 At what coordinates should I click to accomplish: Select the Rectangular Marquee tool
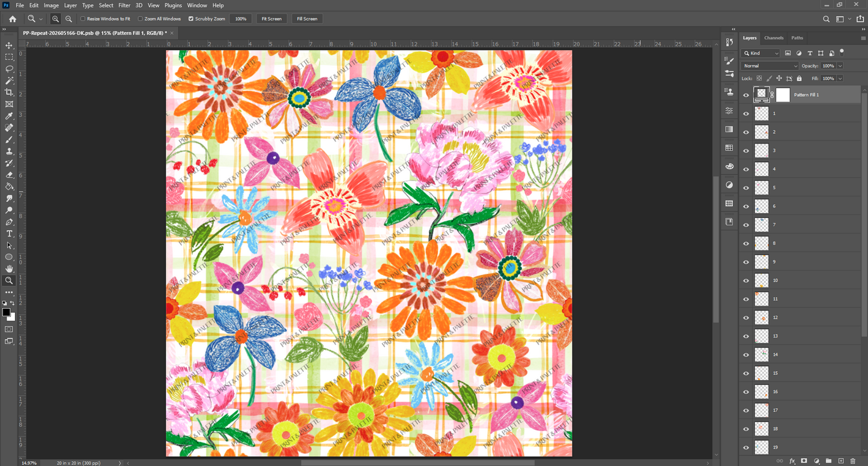click(x=9, y=57)
